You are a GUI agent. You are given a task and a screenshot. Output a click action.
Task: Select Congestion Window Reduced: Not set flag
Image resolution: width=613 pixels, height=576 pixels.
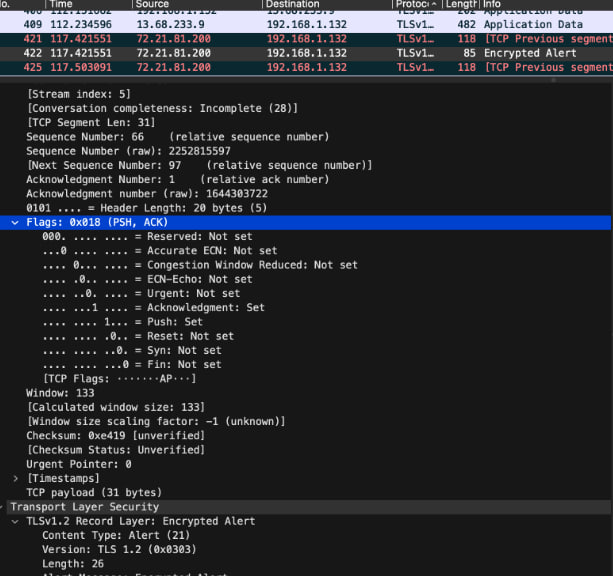tap(200, 265)
